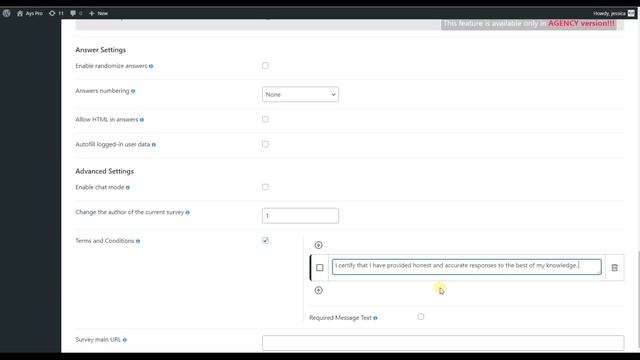
Task: Click into the certify statement text field
Action: 467,267
